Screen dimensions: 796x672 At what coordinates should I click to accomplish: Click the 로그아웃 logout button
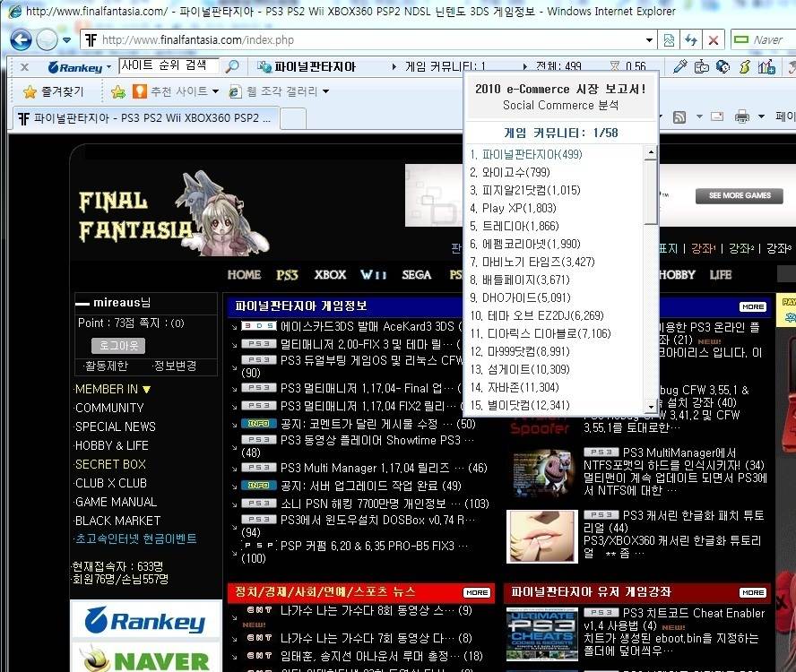click(118, 346)
